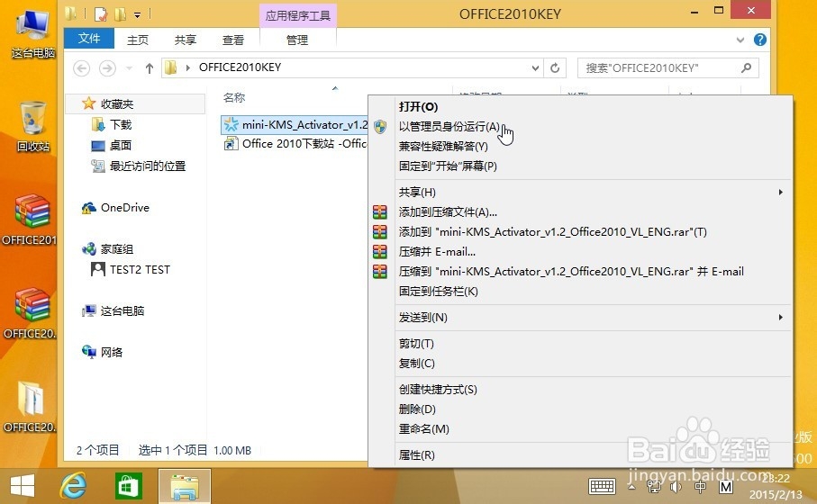Screen dimensions: 817x504
Task: Switch to the 查看 tab
Action: point(233,40)
